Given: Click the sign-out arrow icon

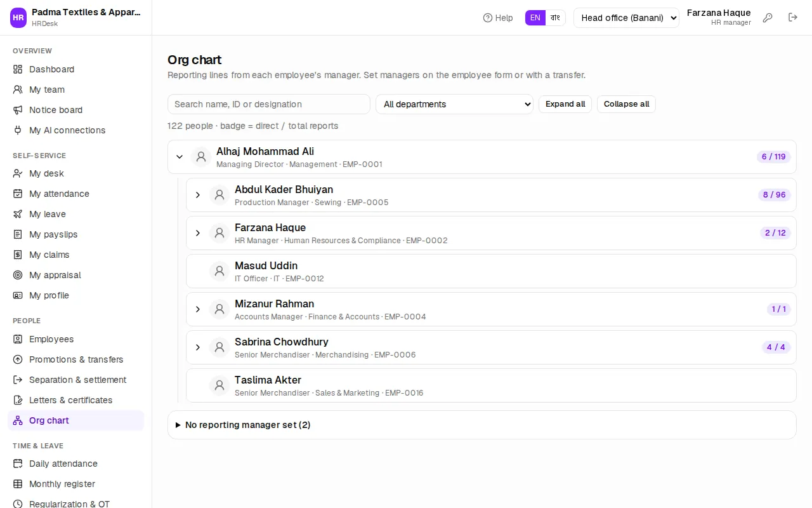Looking at the screenshot, I should click(x=793, y=18).
